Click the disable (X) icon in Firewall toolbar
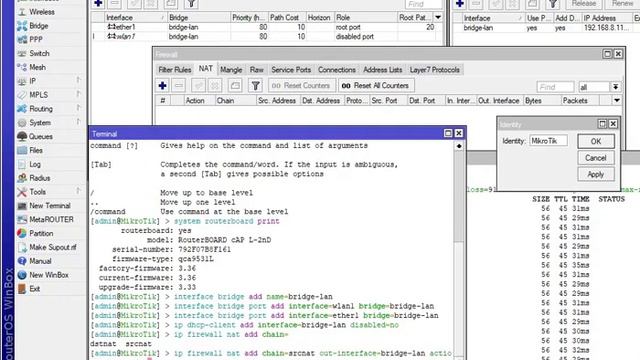Viewport: 640px width, 360px height. (215, 86)
